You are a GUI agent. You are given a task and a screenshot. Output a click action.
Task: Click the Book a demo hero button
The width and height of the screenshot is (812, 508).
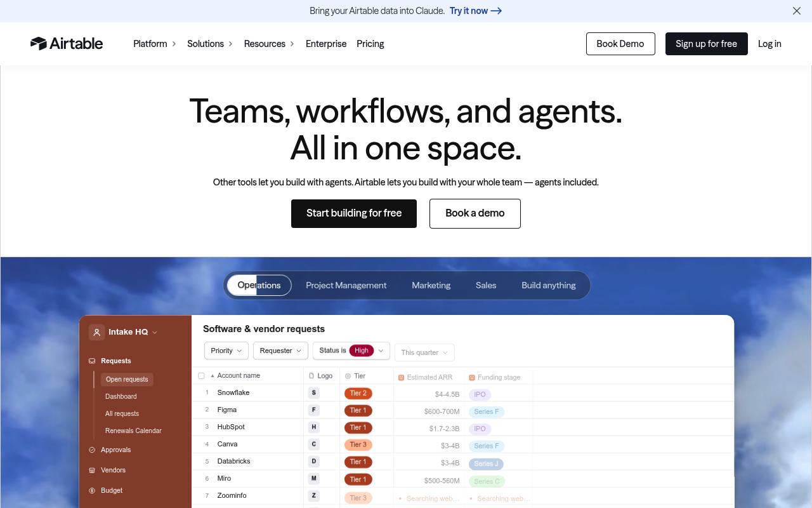475,213
